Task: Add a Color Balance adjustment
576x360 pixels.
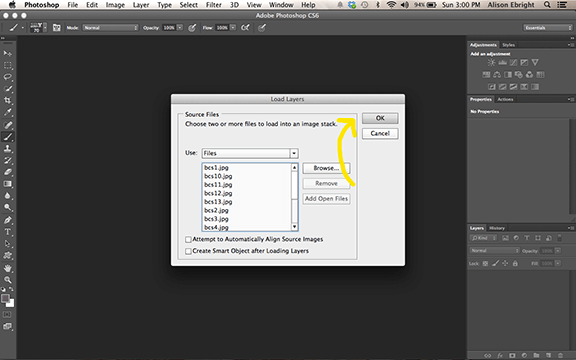Action: pos(497,75)
